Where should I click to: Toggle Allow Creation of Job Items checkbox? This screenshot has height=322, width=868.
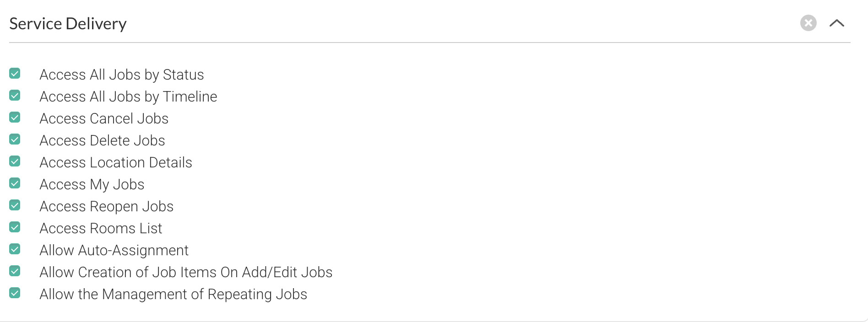pyautogui.click(x=15, y=271)
